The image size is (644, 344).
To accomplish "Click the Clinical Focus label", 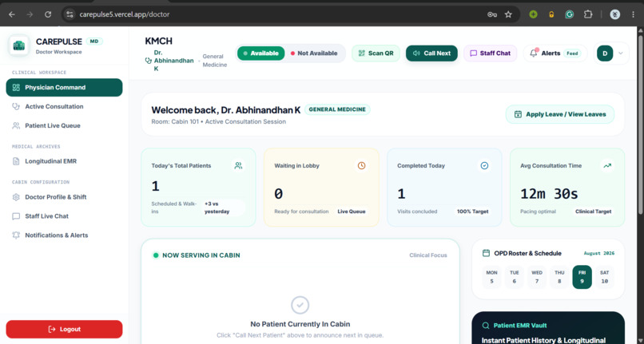I will (428, 255).
